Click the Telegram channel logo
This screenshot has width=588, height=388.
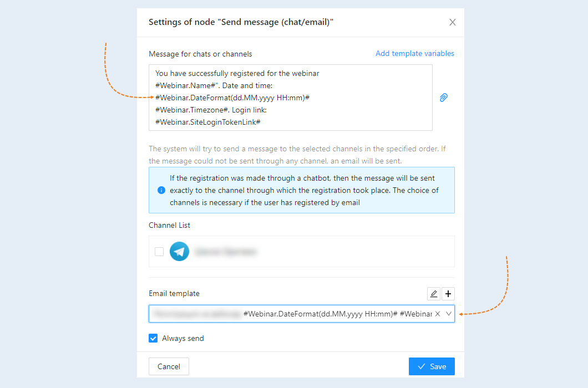[179, 251]
